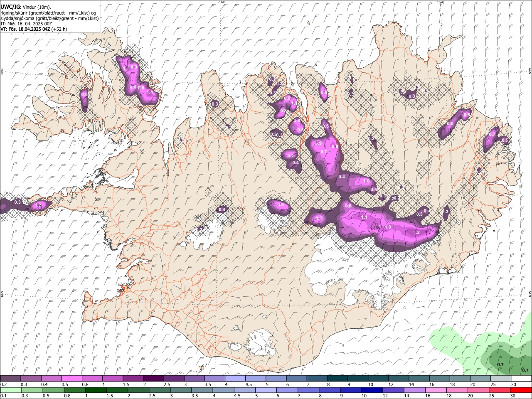The width and height of the screenshot is (532, 399).
Task: Click the 'IT: Mið. 16. 04. 2025 00Z' line
Action: click(26, 24)
